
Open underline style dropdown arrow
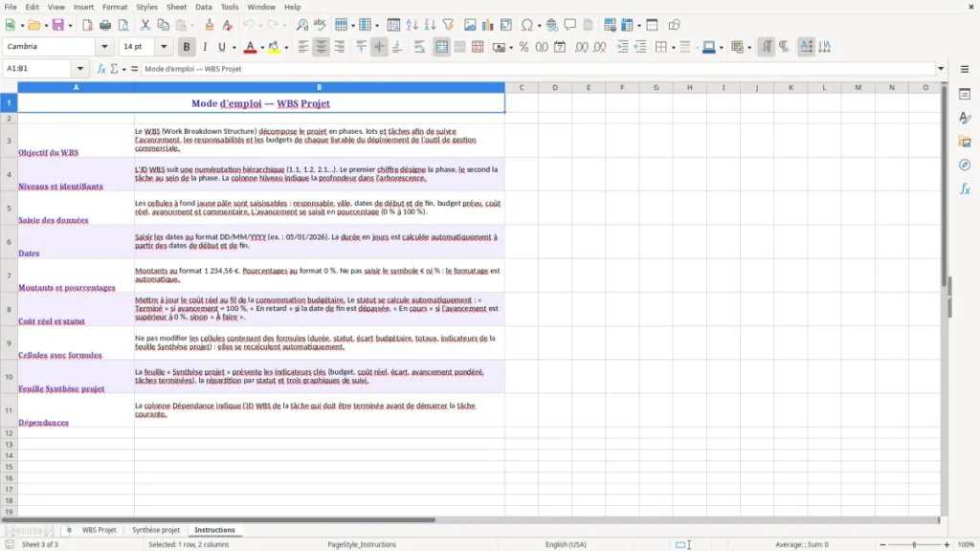pos(234,48)
